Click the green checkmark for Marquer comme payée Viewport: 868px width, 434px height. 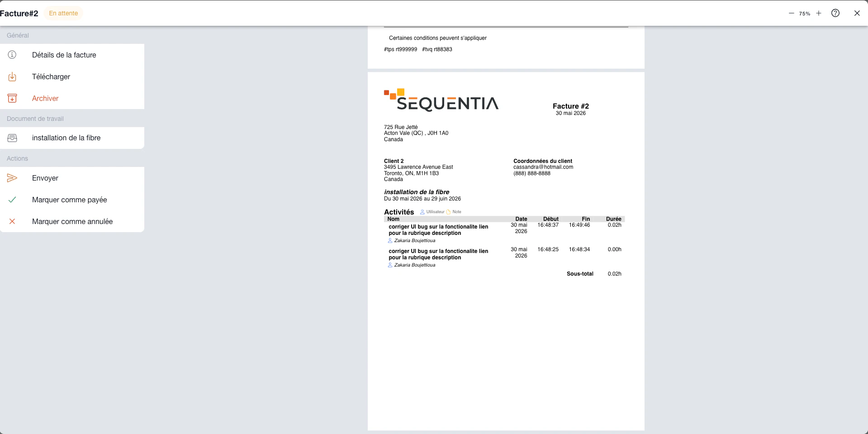tap(12, 200)
